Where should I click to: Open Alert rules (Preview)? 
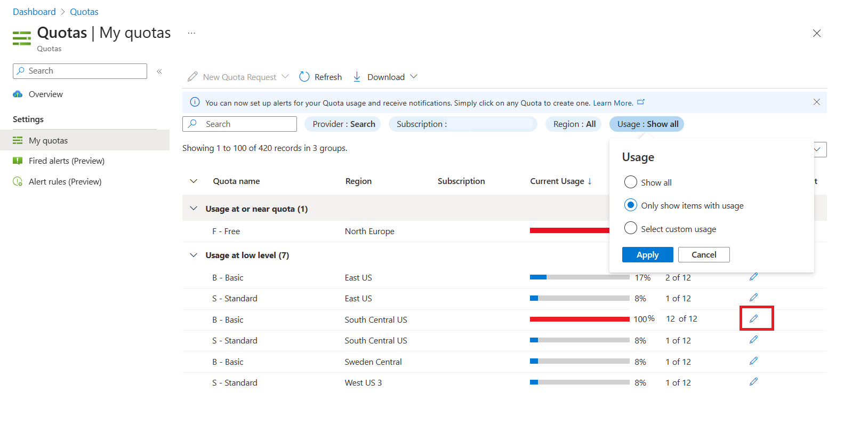[65, 181]
